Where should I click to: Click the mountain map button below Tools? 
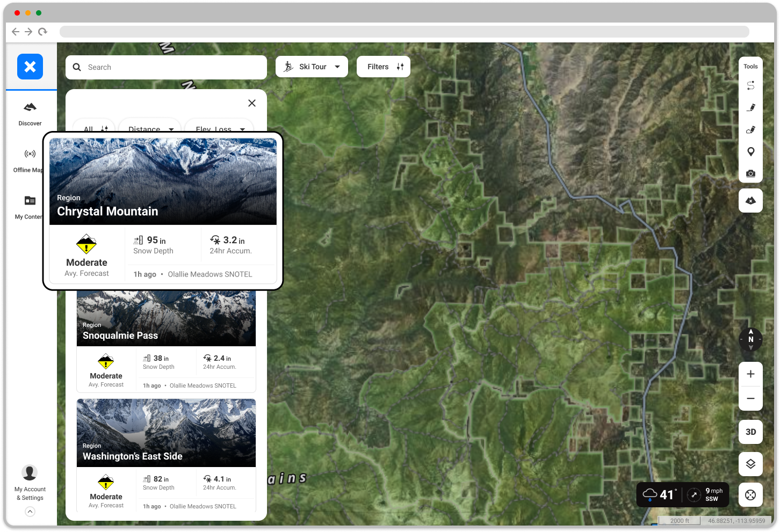tap(751, 200)
